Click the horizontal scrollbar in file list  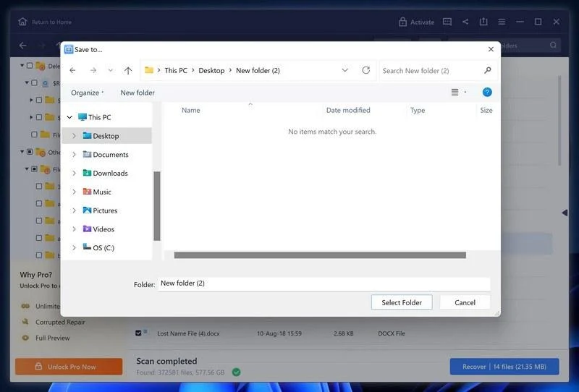(x=320, y=255)
